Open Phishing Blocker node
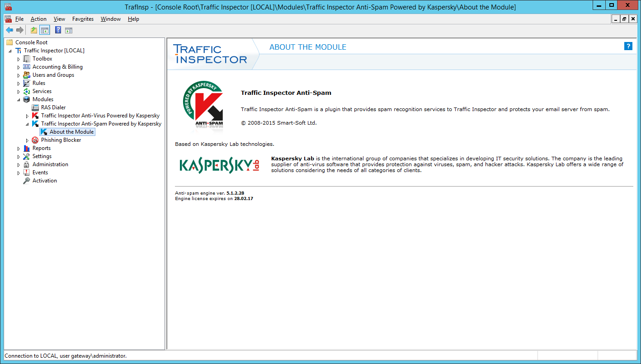641x364 pixels. tap(61, 140)
